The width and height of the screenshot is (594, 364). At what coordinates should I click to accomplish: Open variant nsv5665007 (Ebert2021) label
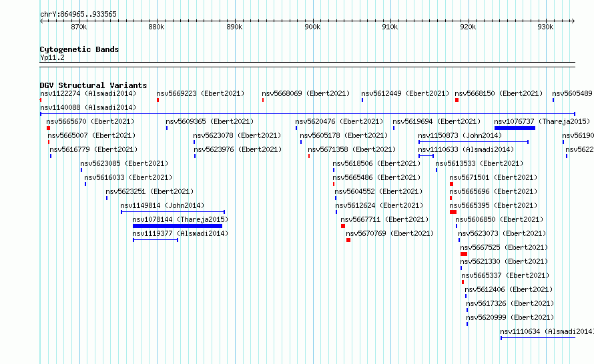tap(91, 135)
